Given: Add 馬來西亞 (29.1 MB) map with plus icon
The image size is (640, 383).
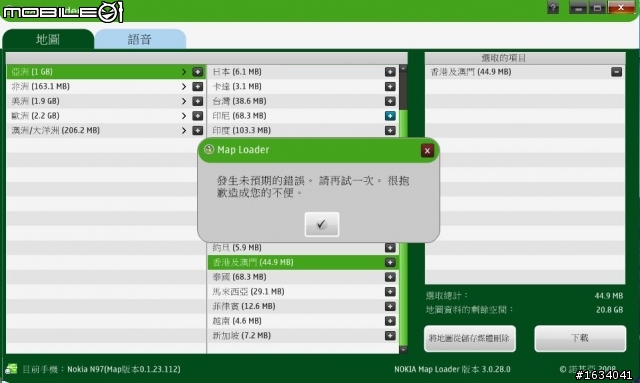Looking at the screenshot, I should pos(390,292).
